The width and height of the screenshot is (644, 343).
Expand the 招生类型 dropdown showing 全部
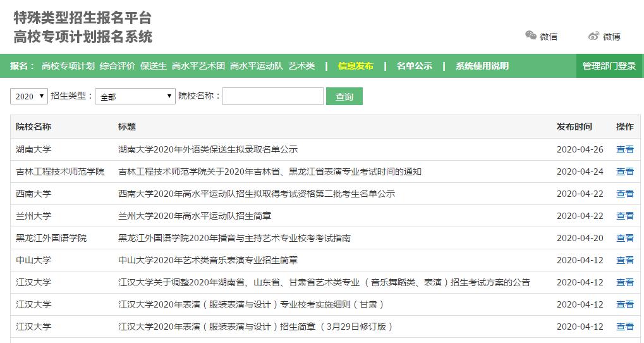(135, 96)
